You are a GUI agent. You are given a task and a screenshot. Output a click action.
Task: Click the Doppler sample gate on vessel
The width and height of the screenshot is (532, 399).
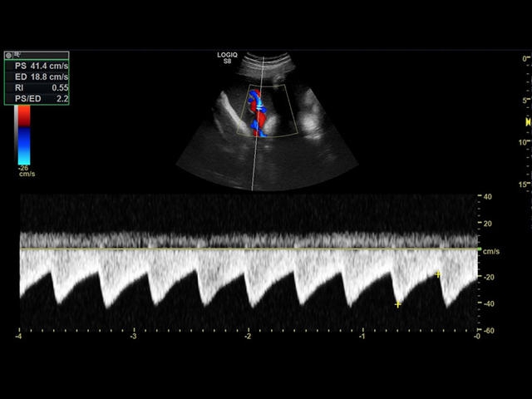tap(259, 108)
